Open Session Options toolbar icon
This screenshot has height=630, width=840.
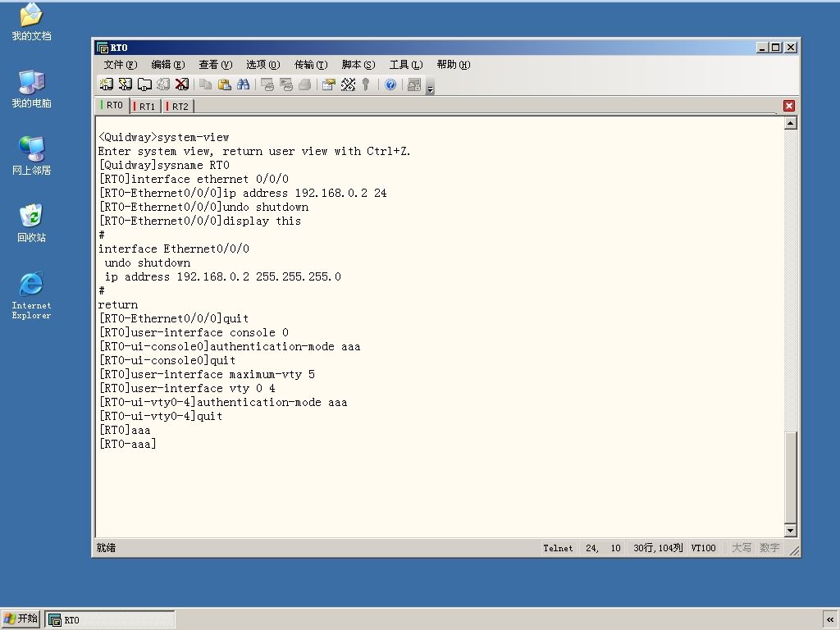[329, 84]
